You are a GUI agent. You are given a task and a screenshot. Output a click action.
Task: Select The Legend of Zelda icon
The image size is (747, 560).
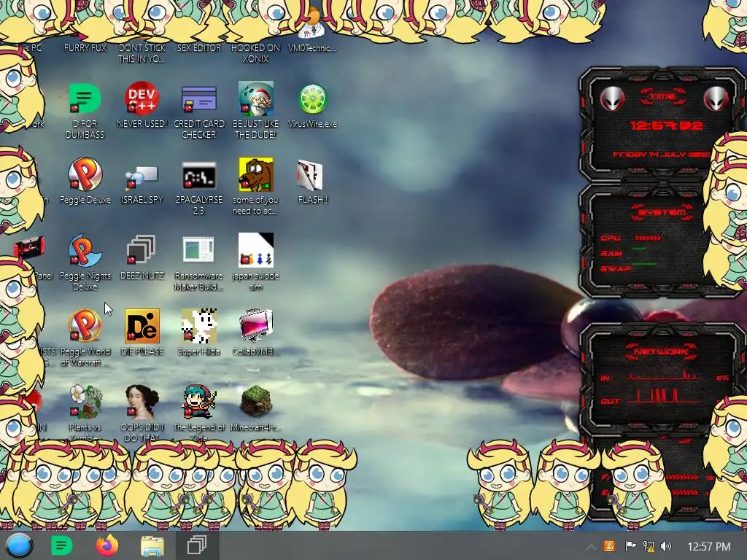coord(198,402)
